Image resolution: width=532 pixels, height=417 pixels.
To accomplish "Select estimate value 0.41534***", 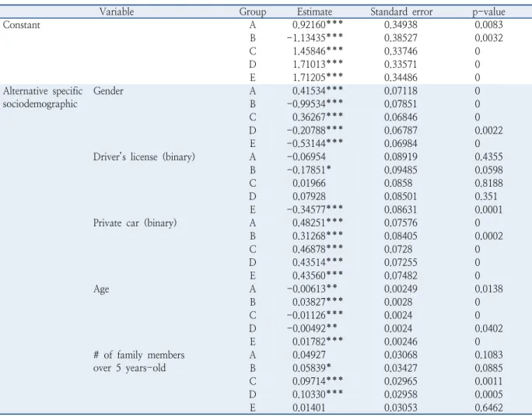I will (317, 91).
